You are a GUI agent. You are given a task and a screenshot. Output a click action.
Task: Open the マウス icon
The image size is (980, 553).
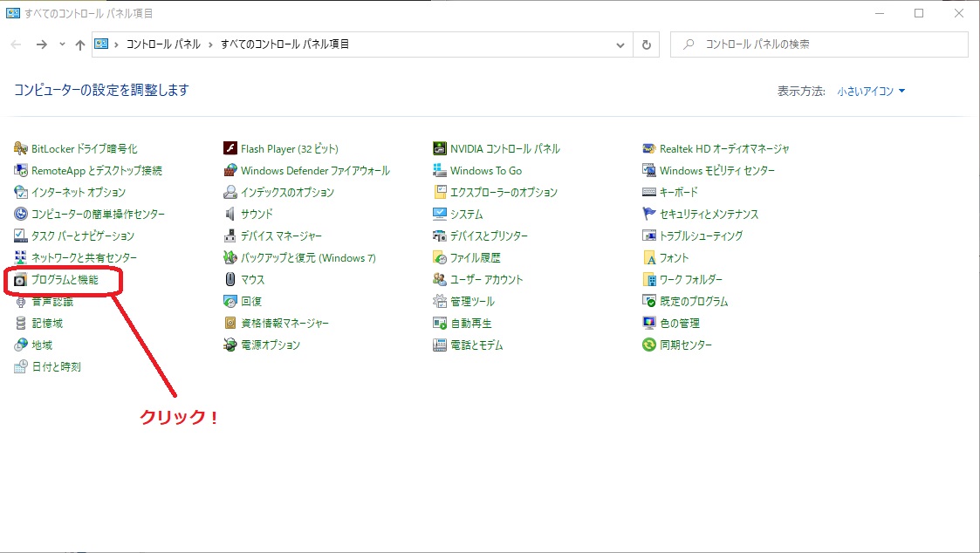(x=230, y=279)
